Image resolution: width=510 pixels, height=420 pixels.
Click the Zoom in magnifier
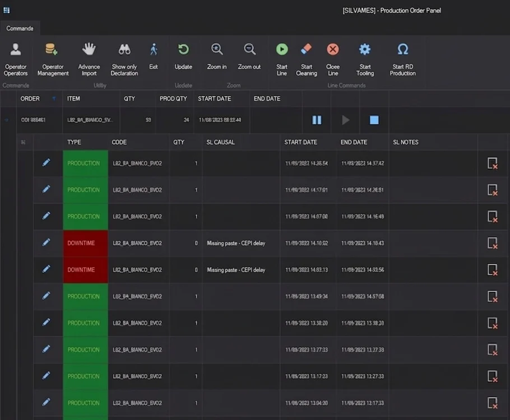click(x=217, y=56)
